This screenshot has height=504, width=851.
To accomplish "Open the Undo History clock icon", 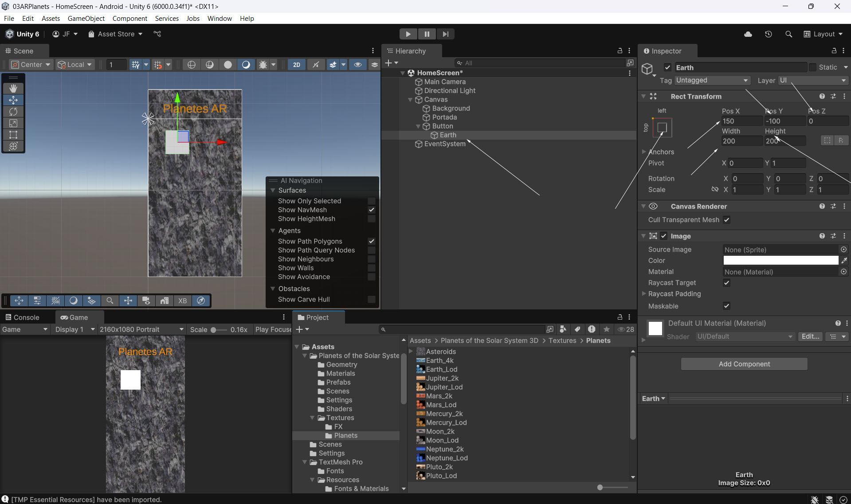I will pyautogui.click(x=768, y=34).
